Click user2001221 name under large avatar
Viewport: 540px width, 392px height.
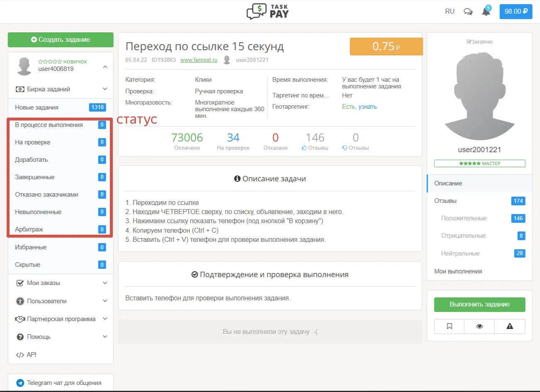[x=479, y=150]
